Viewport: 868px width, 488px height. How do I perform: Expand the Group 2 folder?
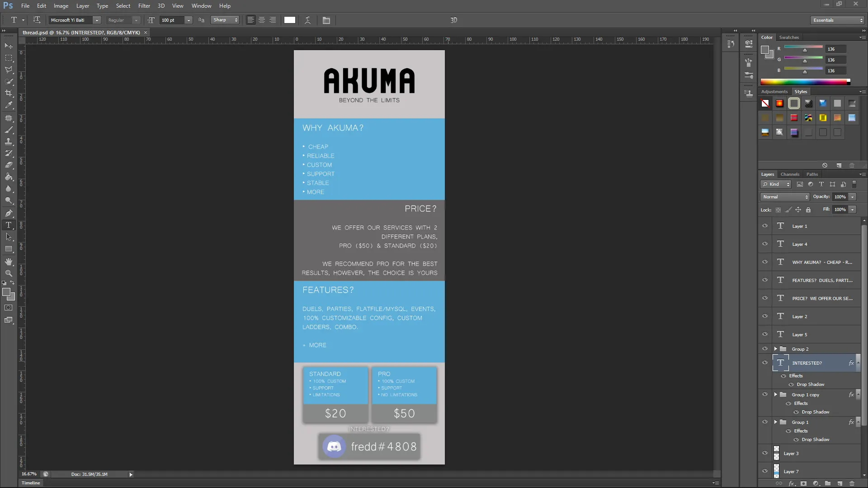(776, 349)
